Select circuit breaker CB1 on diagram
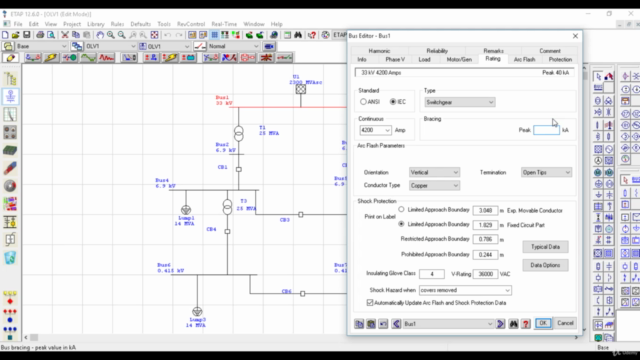 [239, 169]
